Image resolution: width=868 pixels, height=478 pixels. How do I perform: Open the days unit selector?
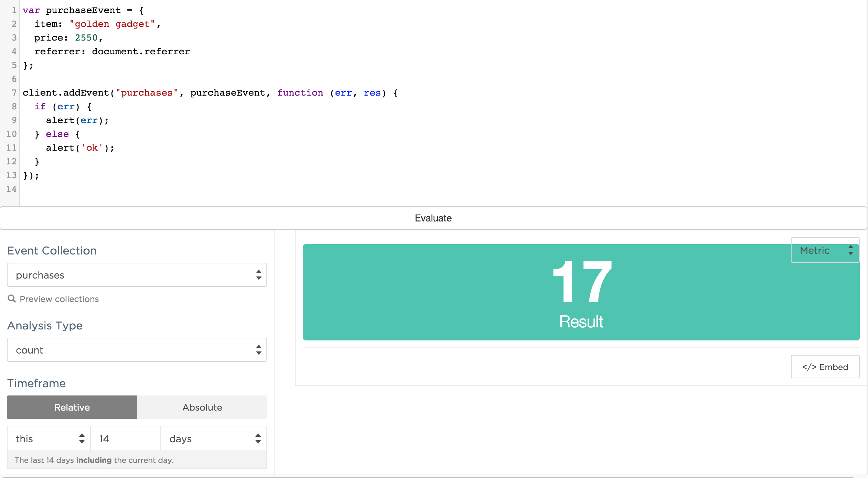(213, 438)
